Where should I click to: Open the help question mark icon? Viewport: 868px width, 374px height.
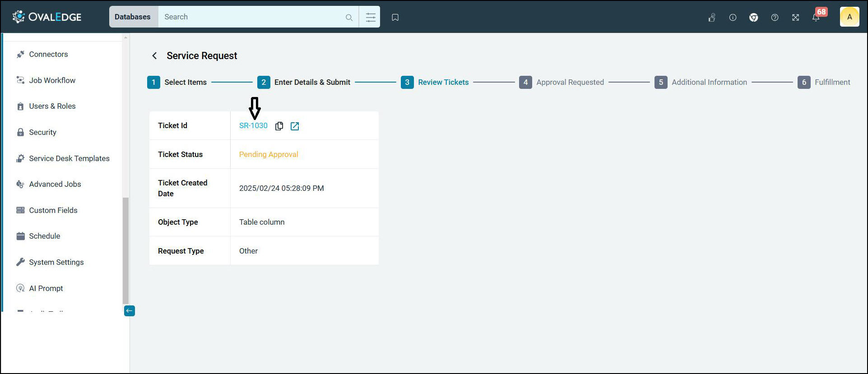pos(775,18)
